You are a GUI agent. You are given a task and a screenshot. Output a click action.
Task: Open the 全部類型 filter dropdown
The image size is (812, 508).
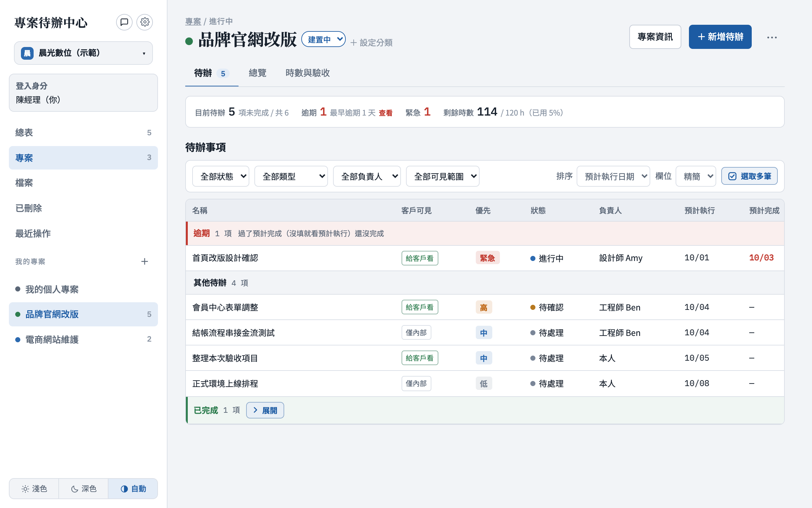point(291,176)
